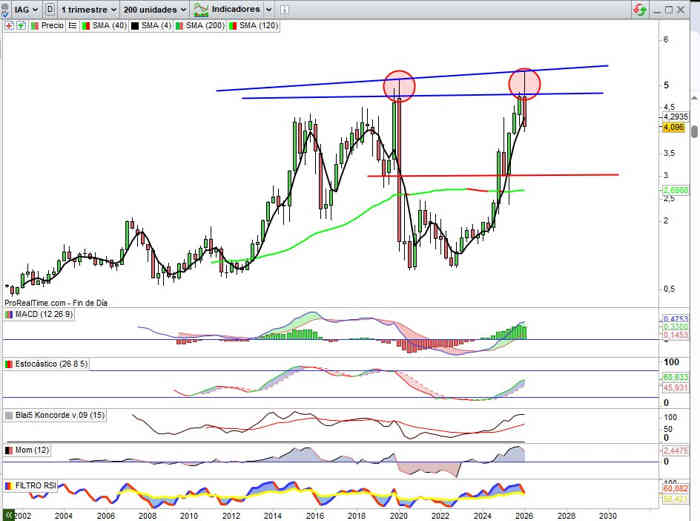Viewport: 700px width, 521px height.
Task: Click the black SMA (4) color swatch
Action: (x=133, y=25)
